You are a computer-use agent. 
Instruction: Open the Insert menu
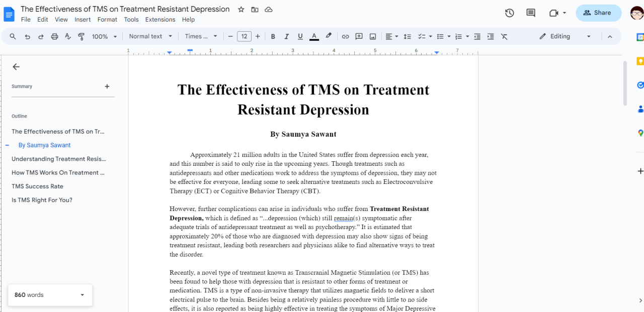83,20
